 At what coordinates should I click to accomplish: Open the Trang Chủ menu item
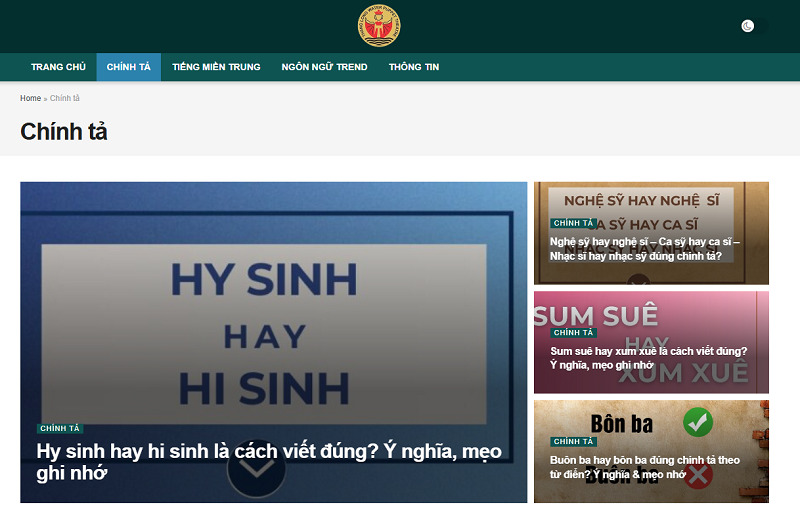point(58,67)
